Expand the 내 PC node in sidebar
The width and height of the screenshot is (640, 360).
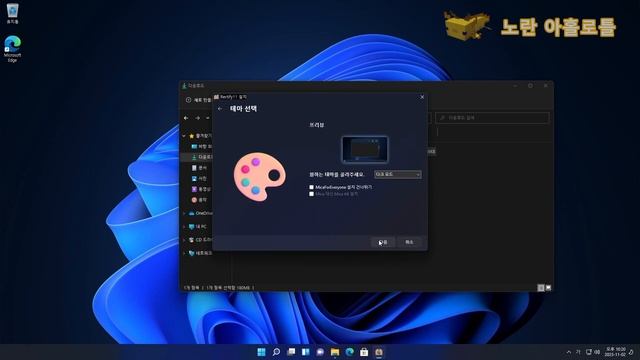(x=184, y=227)
